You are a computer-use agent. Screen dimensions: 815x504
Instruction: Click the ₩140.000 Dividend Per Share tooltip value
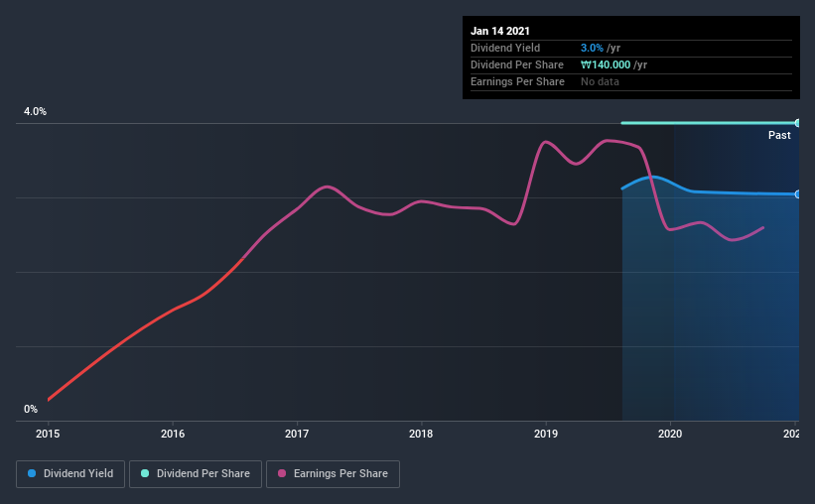(x=605, y=64)
